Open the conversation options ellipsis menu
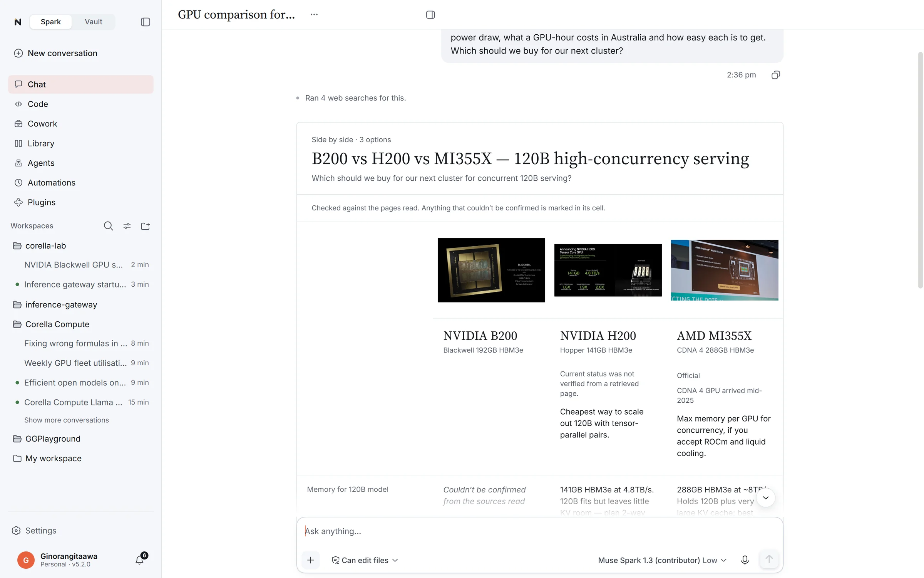Screen dimensions: 924x578 314,14
